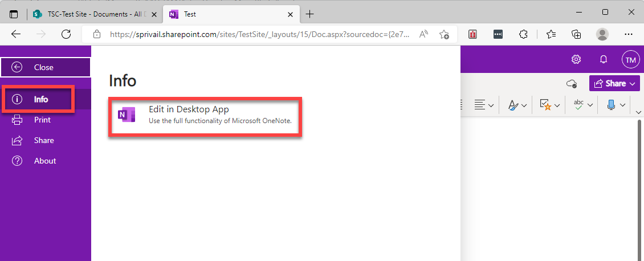Expand the Tags dropdown arrow
This screenshot has width=644, height=261.
557,105
